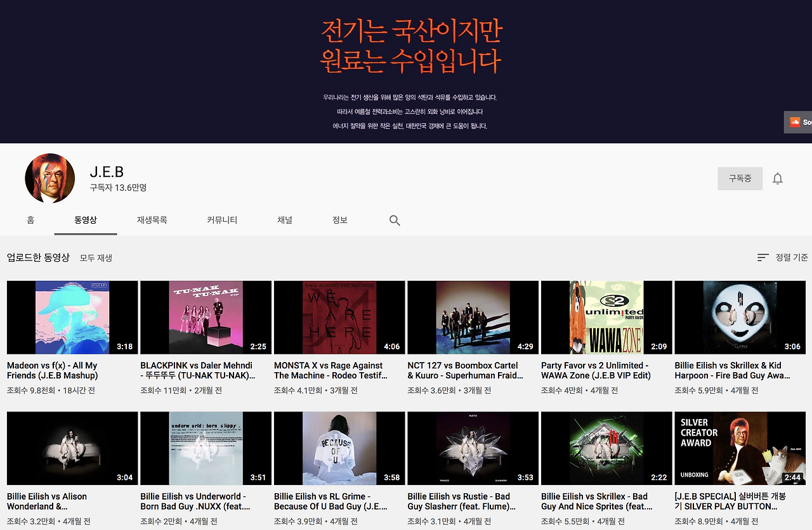812x530 pixels.
Task: Click the J.E.B channel avatar image
Action: click(50, 178)
